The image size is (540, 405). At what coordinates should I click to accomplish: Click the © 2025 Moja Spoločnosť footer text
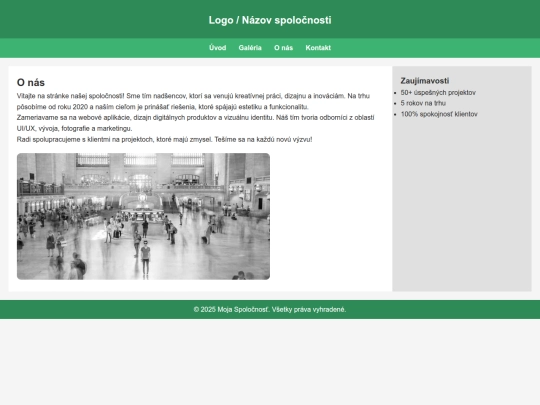[270, 310]
